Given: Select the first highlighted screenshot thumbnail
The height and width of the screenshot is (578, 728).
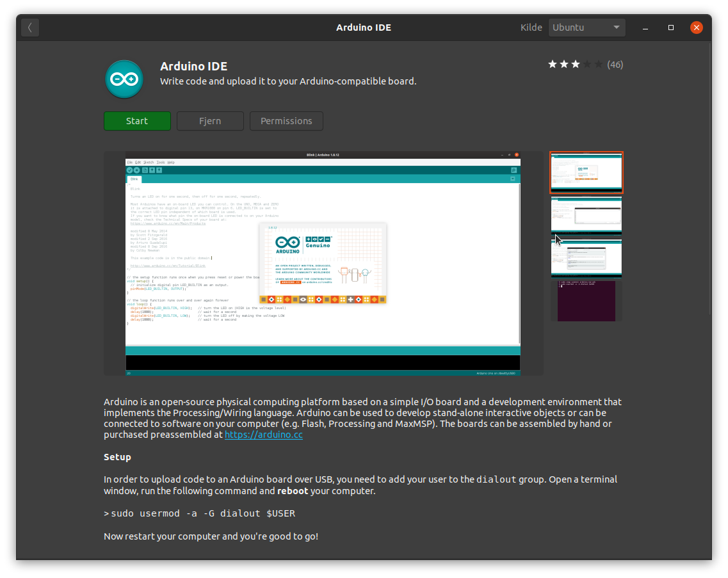Looking at the screenshot, I should (x=586, y=172).
